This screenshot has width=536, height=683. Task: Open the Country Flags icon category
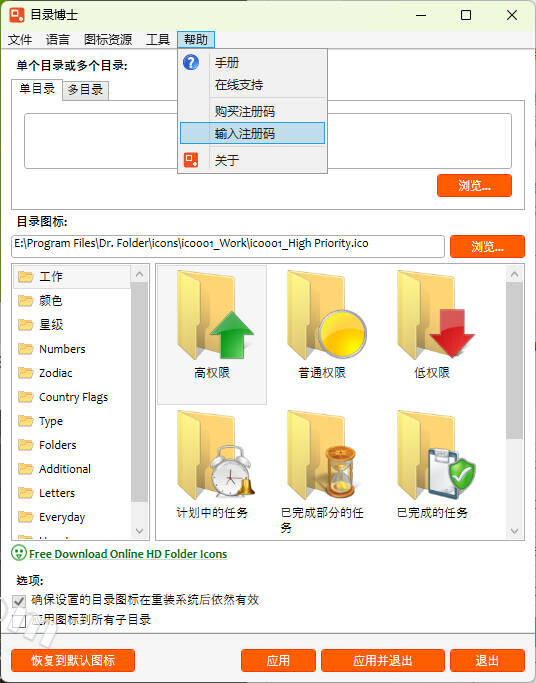(x=72, y=397)
